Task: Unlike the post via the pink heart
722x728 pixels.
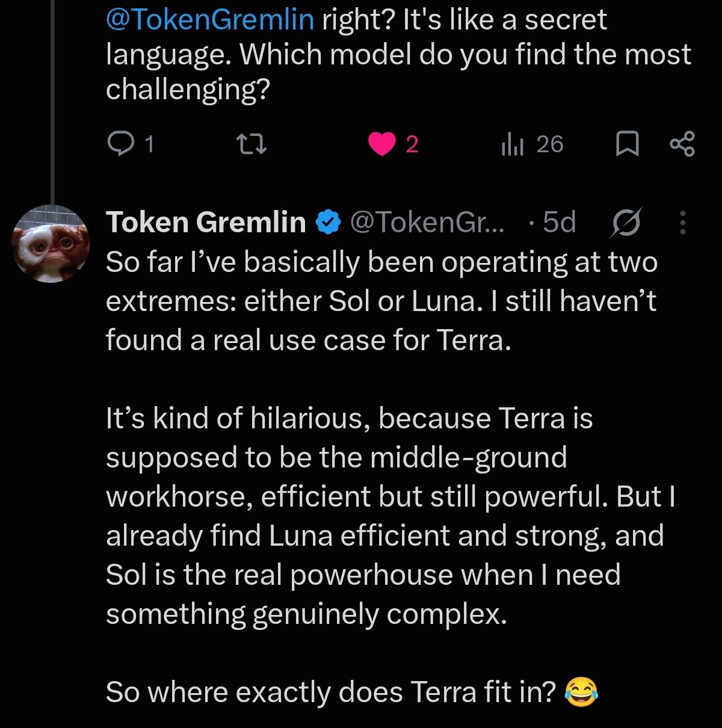Action: [382, 144]
